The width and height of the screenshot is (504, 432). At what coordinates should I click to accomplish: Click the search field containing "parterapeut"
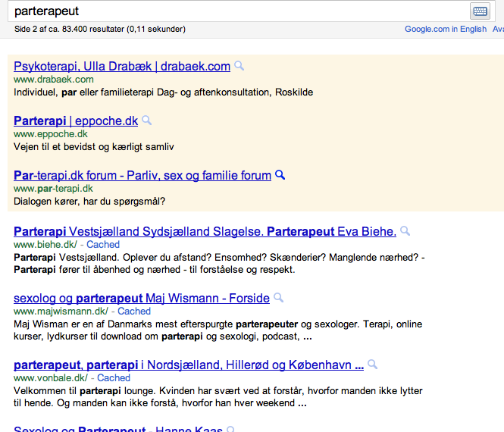235,11
